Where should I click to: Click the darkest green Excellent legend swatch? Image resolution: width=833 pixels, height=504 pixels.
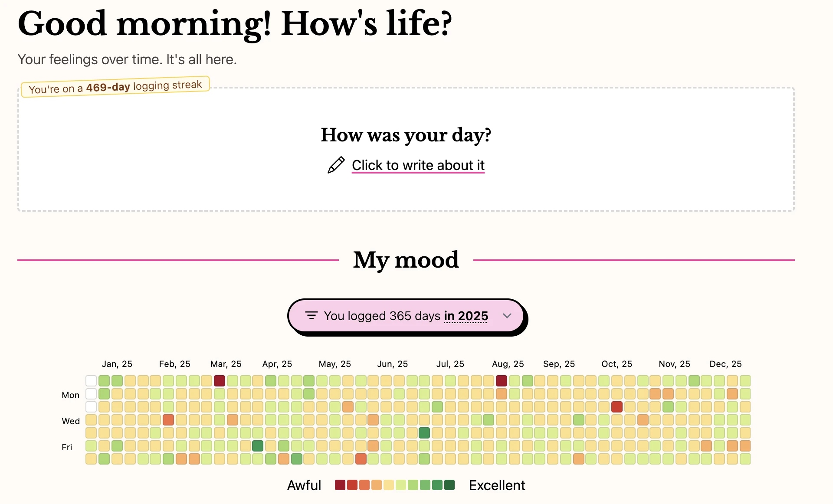click(x=449, y=485)
